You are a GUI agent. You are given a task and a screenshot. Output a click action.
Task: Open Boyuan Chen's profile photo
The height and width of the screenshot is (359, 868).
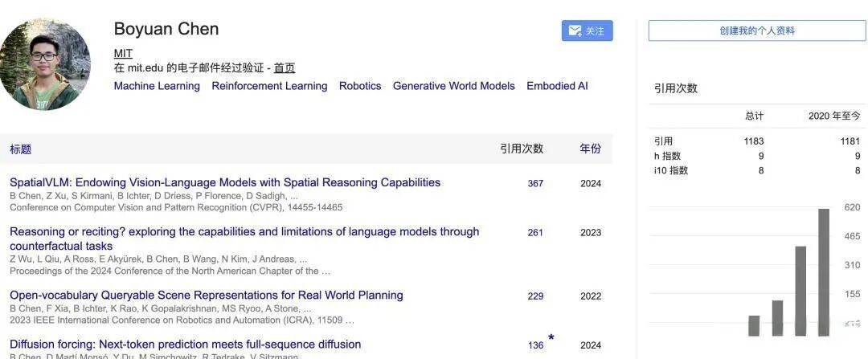coord(46,64)
